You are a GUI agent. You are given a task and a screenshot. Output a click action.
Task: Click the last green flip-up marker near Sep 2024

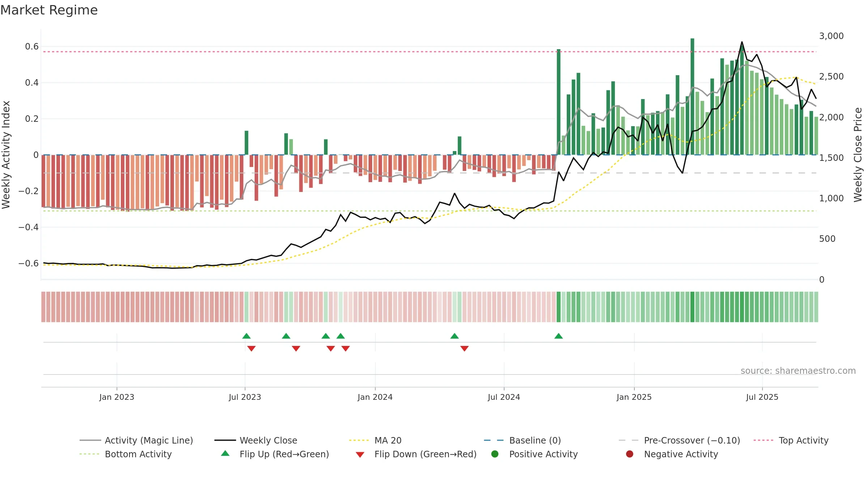558,336
